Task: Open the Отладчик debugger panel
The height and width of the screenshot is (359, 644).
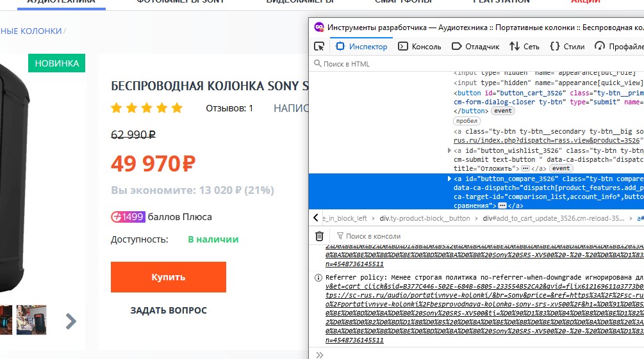Action: click(475, 46)
